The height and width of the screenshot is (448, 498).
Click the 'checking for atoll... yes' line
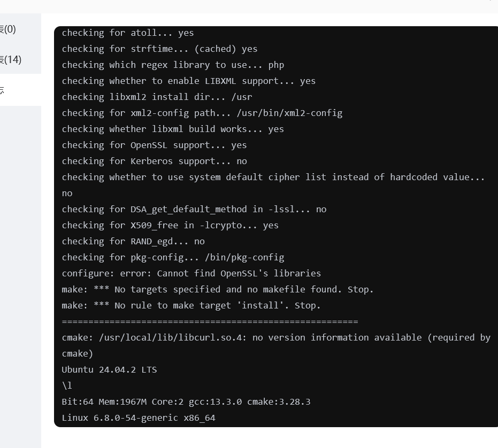tap(128, 33)
